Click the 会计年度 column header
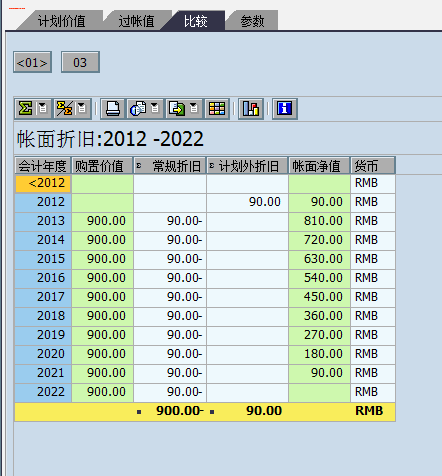 coord(43,166)
